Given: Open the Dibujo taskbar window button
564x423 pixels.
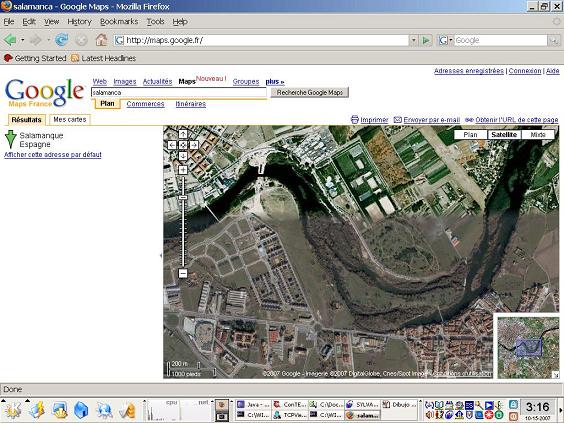Looking at the screenshot, I should coord(399,405).
